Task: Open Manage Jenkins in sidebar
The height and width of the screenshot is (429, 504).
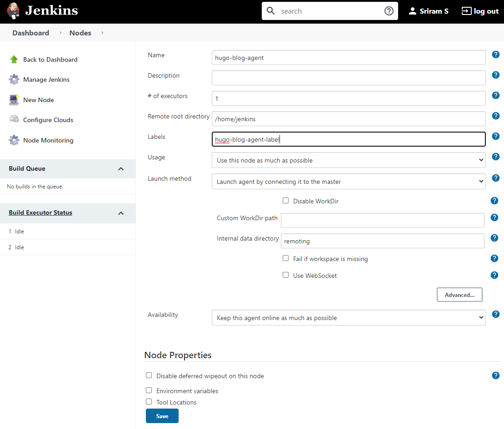Action: pyautogui.click(x=46, y=79)
